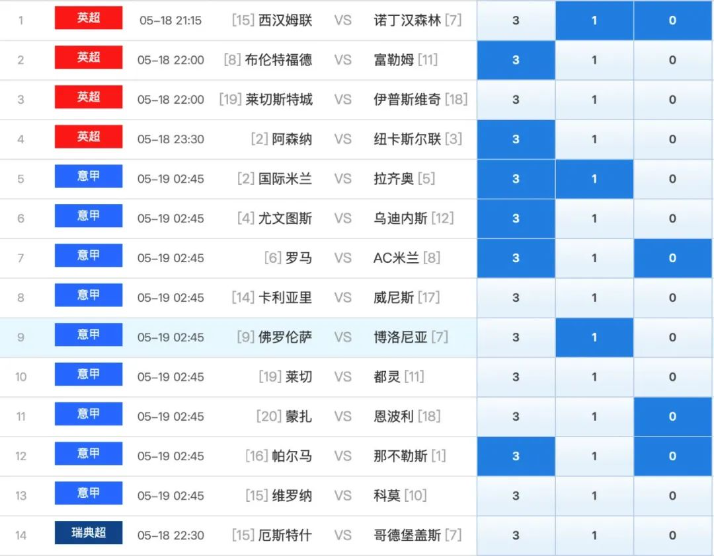This screenshot has width=715, height=560.
Task: Deselect the 0 pick in row 1
Action: [x=673, y=20]
